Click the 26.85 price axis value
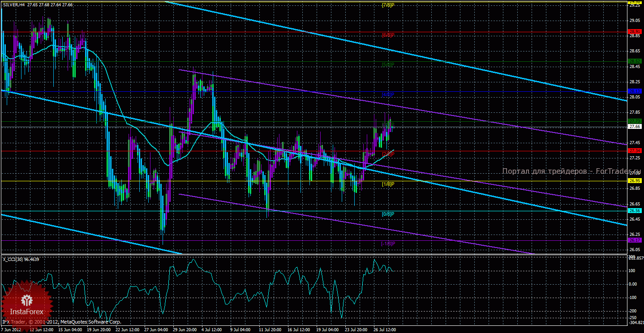This screenshot has height=333, width=644. pyautogui.click(x=635, y=188)
